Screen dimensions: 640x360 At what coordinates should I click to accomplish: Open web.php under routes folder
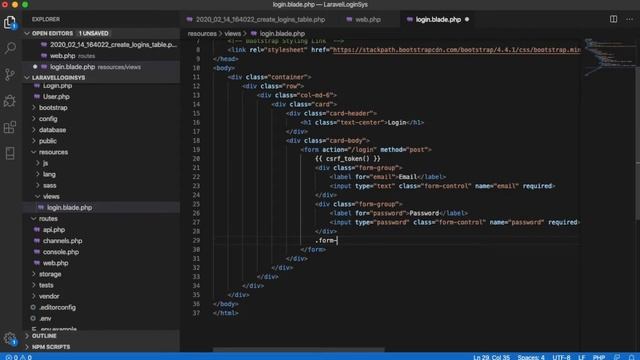[56, 263]
